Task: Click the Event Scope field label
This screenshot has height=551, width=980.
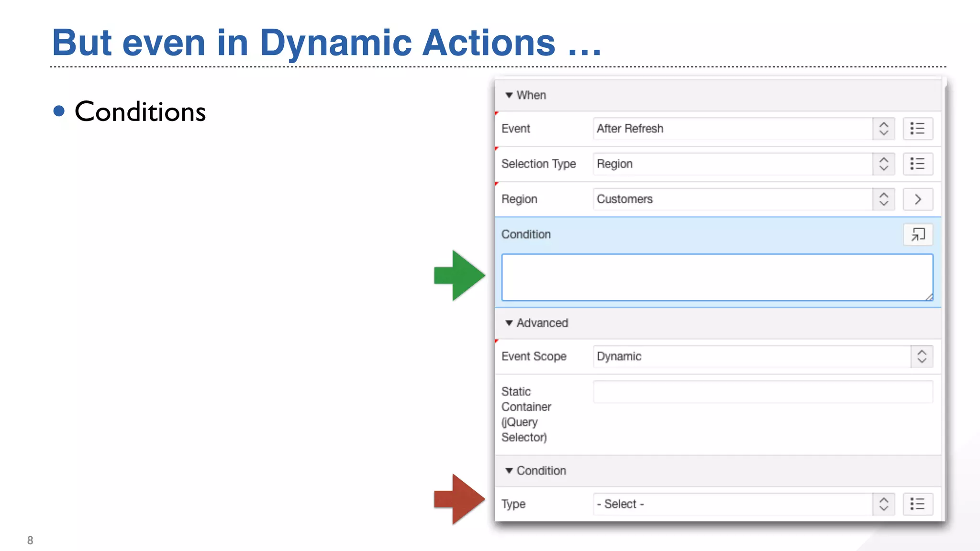Action: pyautogui.click(x=534, y=356)
